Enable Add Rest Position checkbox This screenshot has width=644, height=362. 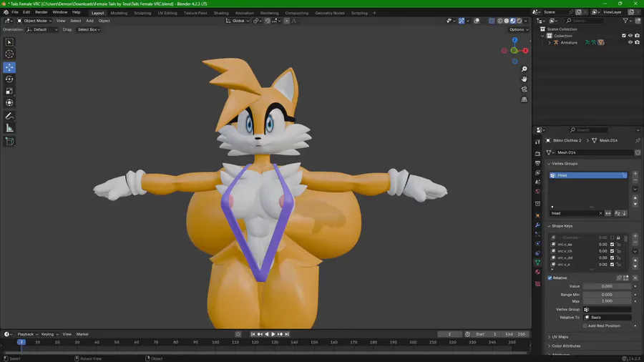[585, 326]
